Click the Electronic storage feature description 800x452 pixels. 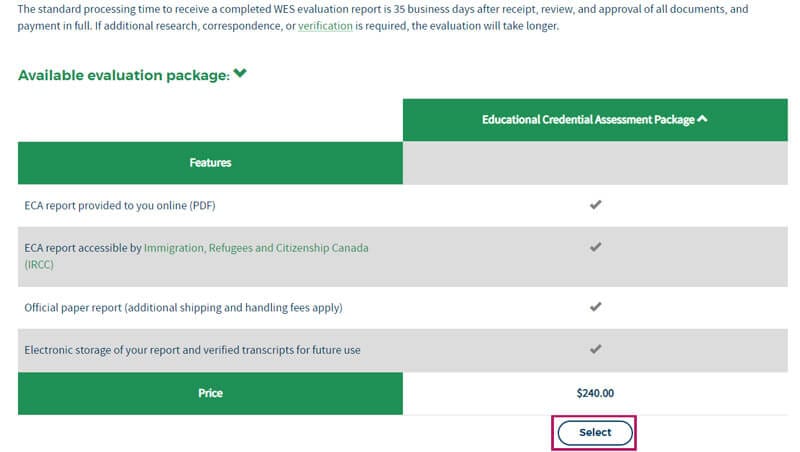[192, 349]
